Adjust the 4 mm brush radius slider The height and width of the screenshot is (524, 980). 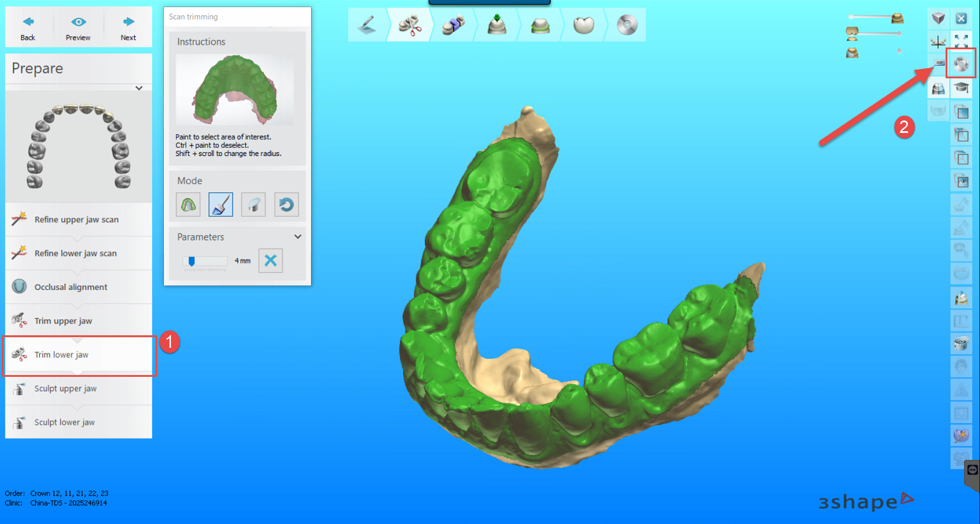click(192, 261)
